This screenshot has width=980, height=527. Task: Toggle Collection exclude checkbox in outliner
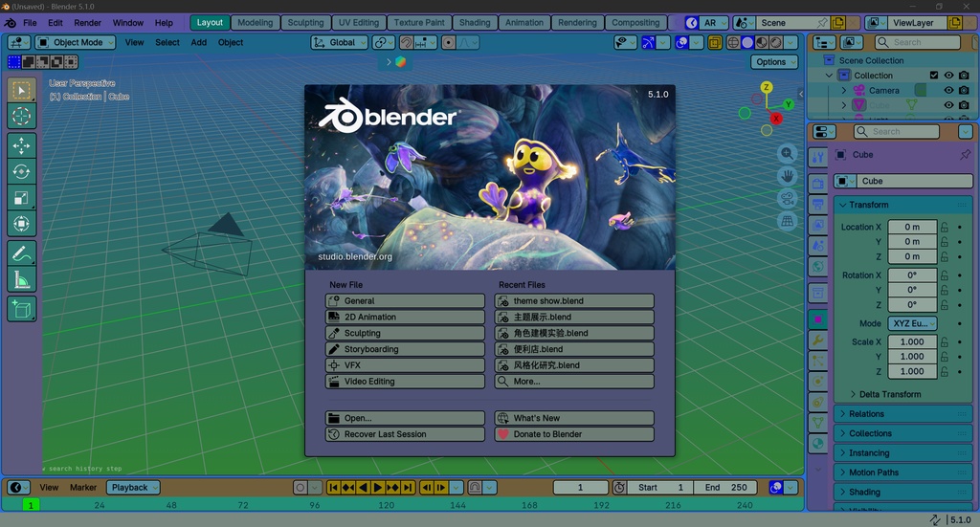934,76
